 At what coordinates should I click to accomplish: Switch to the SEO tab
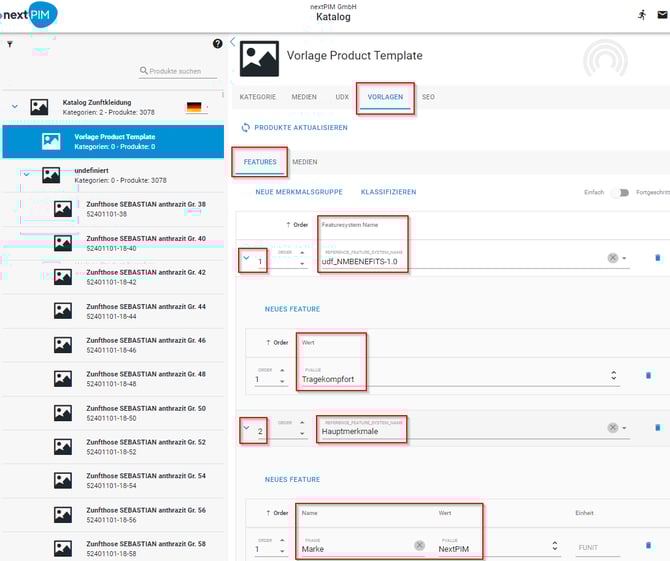point(428,97)
